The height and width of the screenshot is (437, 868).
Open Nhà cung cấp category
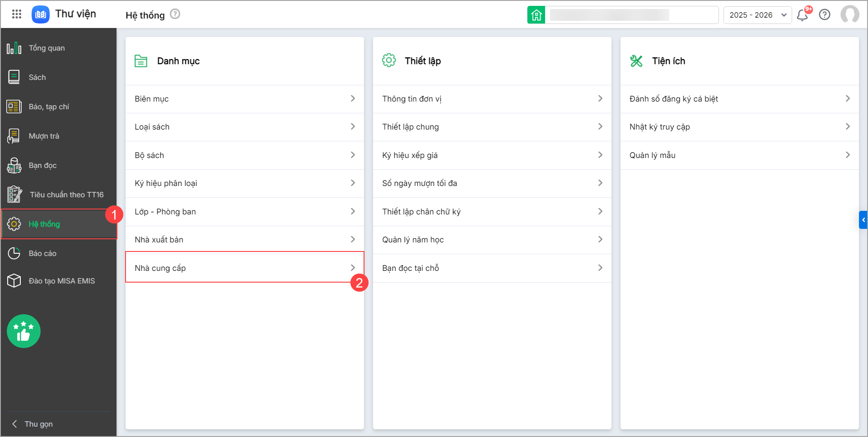pyautogui.click(x=244, y=268)
